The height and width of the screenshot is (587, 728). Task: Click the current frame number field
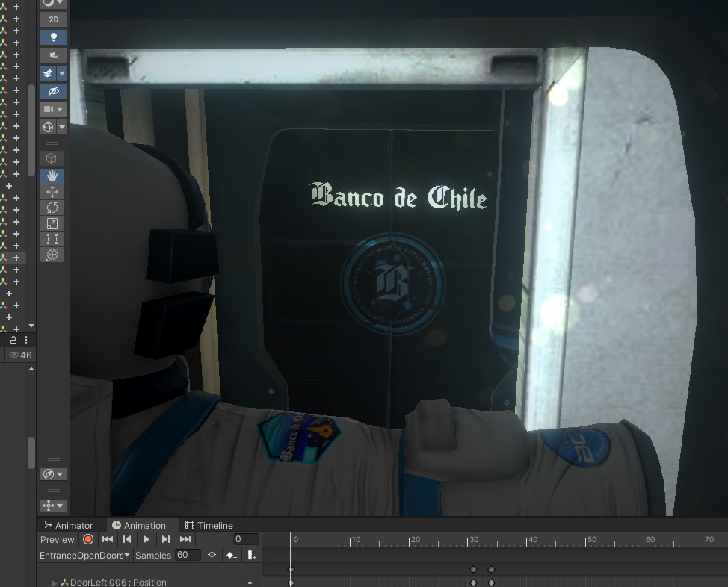(x=246, y=539)
